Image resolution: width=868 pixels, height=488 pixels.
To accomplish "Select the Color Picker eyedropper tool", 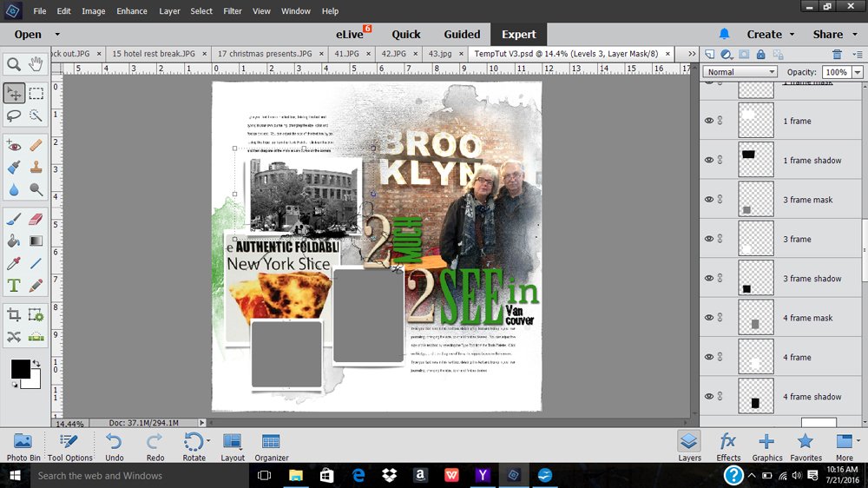I will pyautogui.click(x=14, y=263).
